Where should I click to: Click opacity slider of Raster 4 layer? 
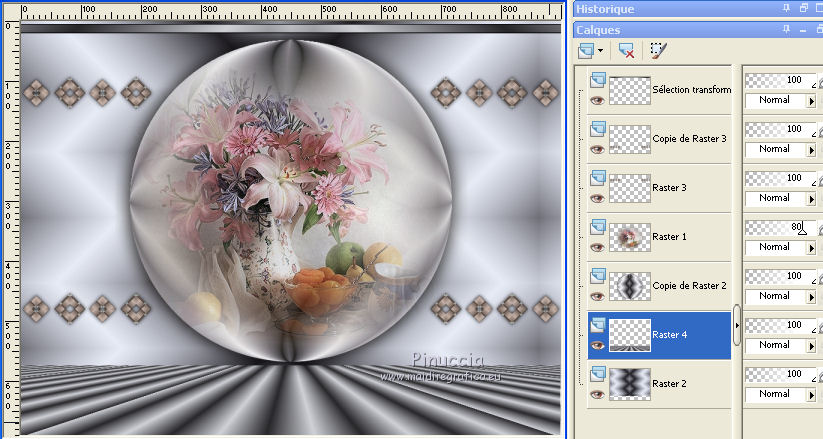(x=780, y=325)
